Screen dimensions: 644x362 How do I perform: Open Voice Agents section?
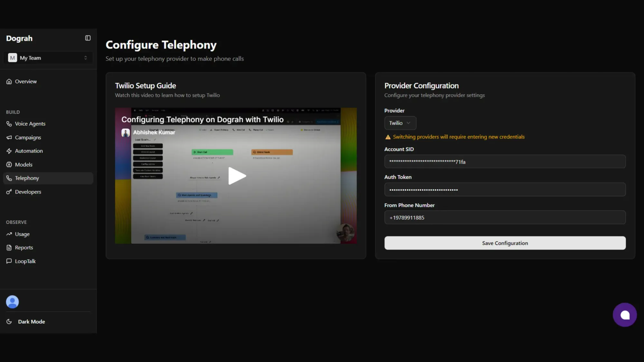pos(30,124)
